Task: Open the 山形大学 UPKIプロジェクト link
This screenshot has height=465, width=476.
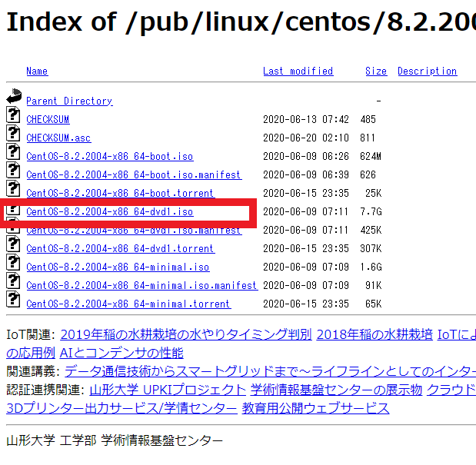Action: [168, 390]
